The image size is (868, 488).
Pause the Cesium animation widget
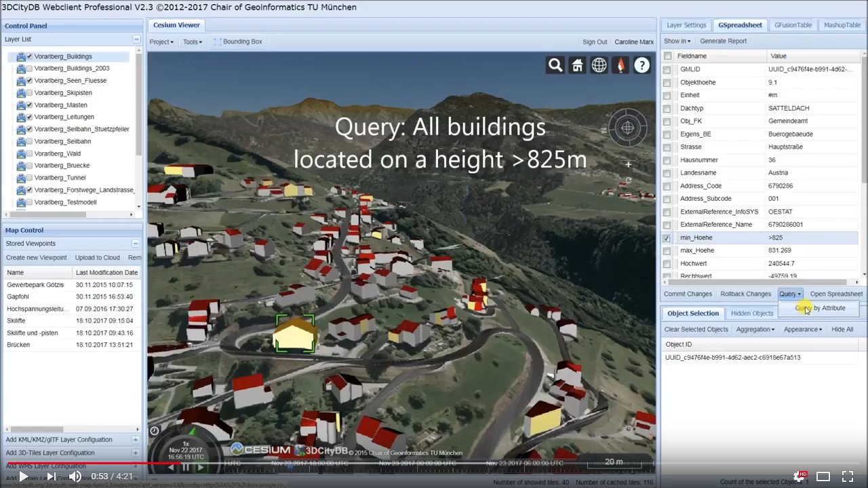point(185,467)
